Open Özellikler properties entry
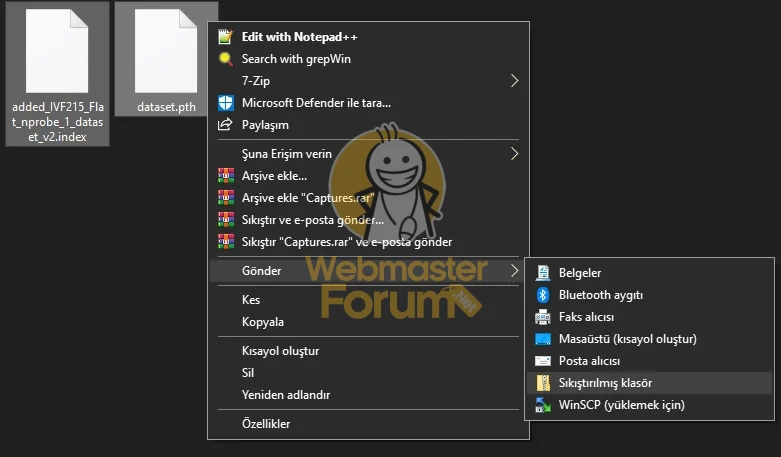 click(368, 424)
